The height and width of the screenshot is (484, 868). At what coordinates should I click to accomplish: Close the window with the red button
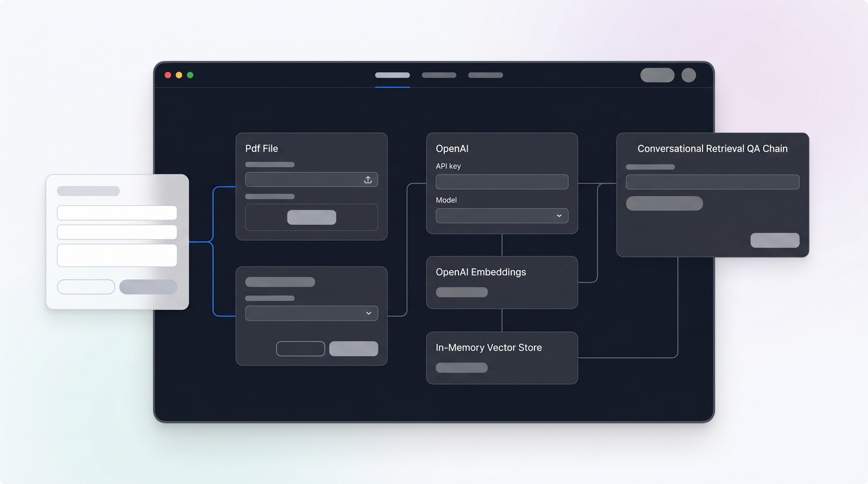(168, 75)
